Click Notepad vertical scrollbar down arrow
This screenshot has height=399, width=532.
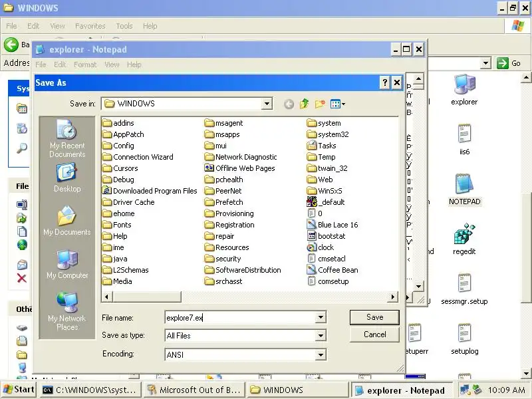coord(418,287)
